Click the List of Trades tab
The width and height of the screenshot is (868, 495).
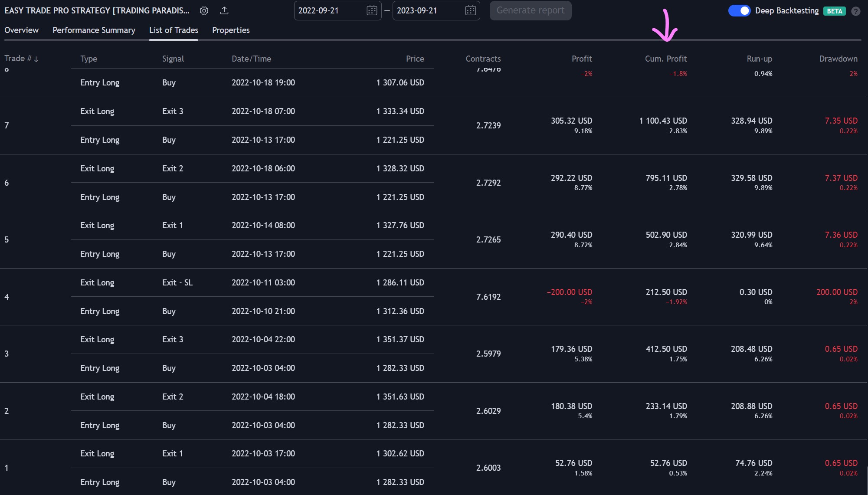(x=174, y=30)
